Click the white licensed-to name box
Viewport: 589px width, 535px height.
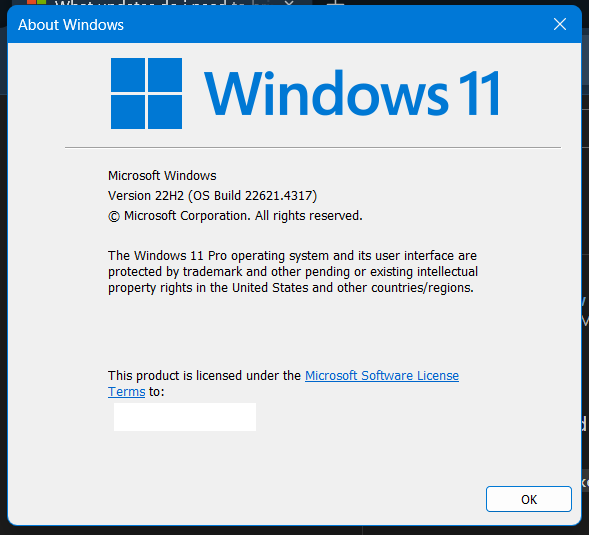(185, 417)
